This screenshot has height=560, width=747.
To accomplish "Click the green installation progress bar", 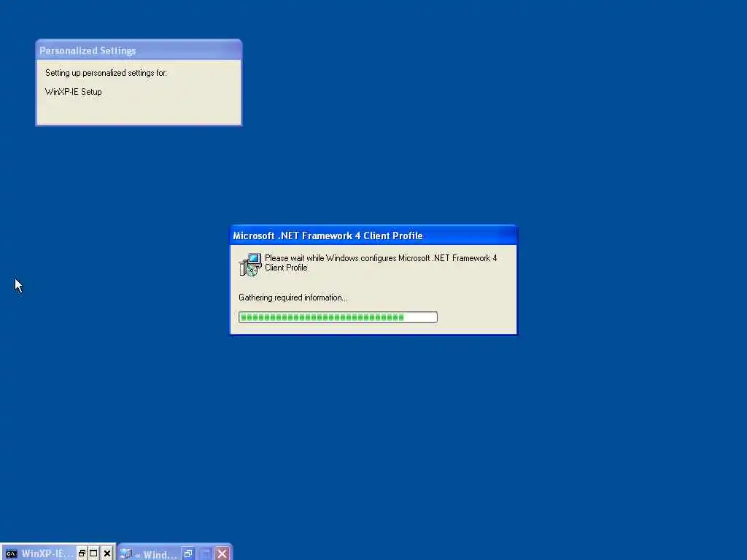I will coord(338,317).
